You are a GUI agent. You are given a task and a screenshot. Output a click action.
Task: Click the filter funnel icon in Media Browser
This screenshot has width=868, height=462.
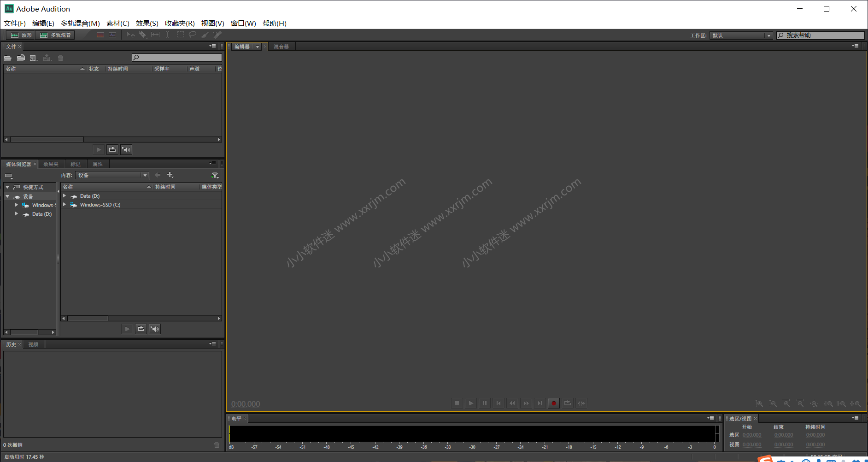215,175
